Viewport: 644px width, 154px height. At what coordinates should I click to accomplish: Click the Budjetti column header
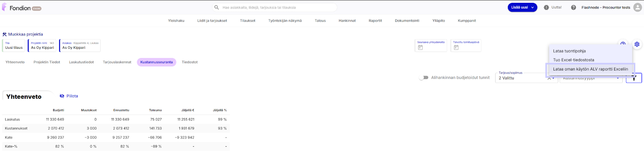coord(58,110)
